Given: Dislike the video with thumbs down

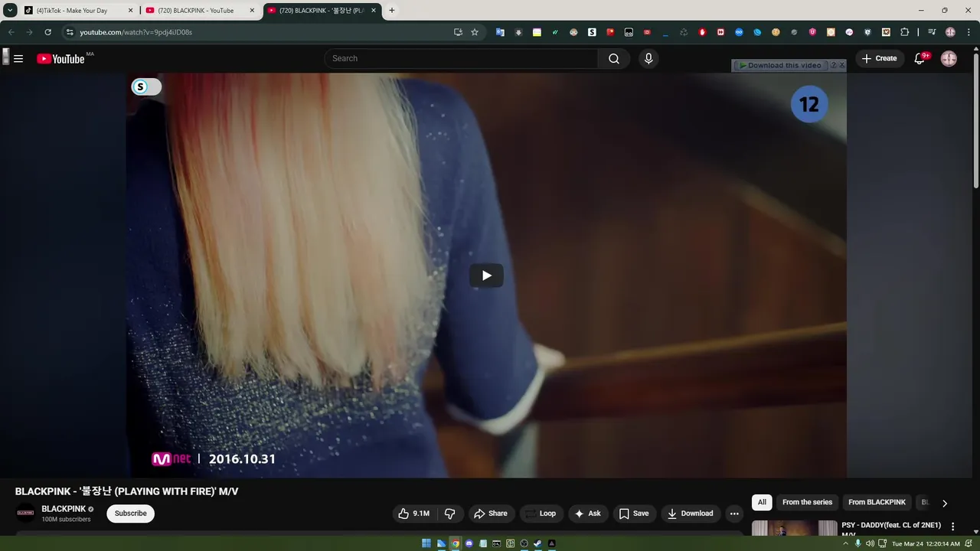Looking at the screenshot, I should coord(450,514).
